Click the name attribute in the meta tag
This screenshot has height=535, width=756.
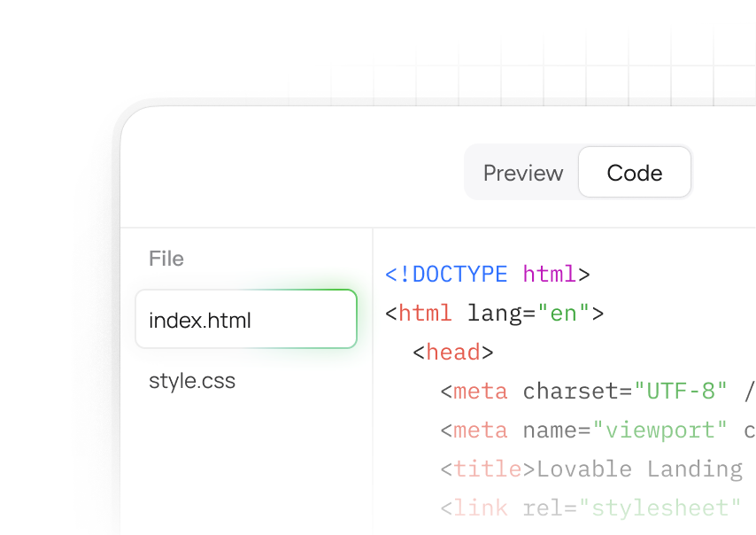coord(550,430)
